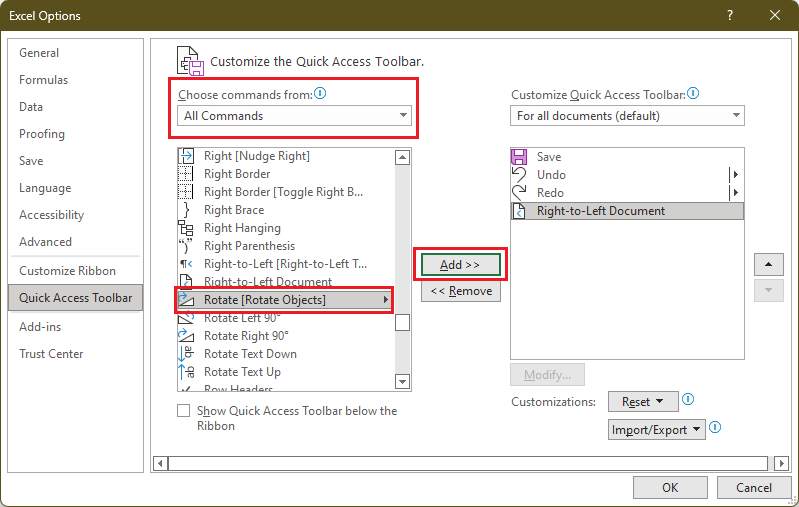Screen dimensions: 799x507
Task: Open the Import/Export dropdown button
Action: pyautogui.click(x=656, y=430)
